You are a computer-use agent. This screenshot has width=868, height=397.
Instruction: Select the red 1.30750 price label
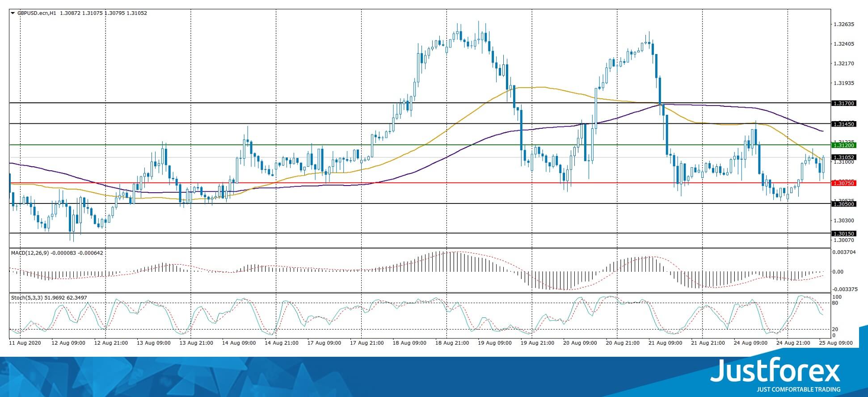pyautogui.click(x=843, y=183)
